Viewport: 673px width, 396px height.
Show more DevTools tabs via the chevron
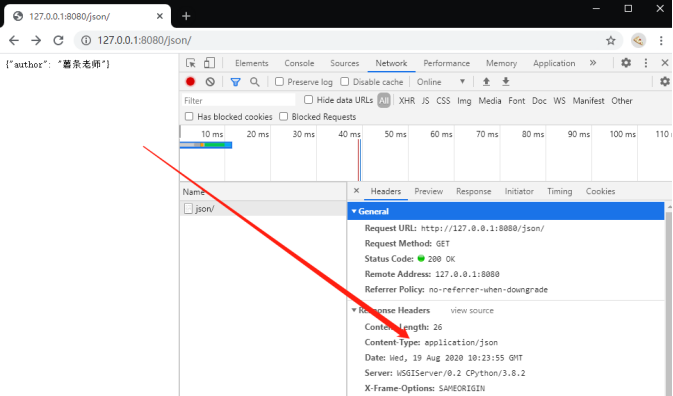point(593,63)
